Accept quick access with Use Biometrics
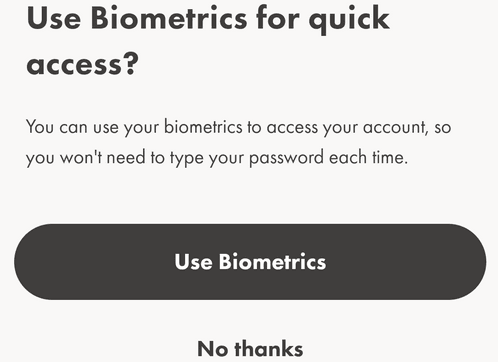 click(x=250, y=262)
